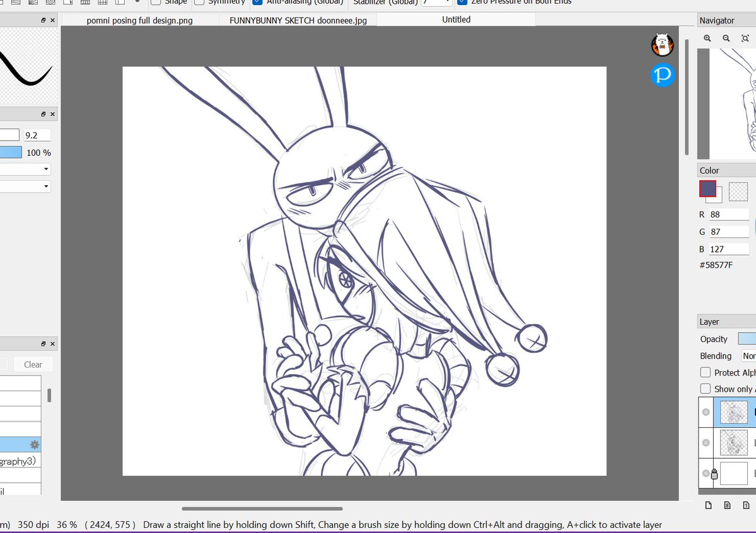Select the bottom white layer thumbnail
The width and height of the screenshot is (756, 533).
734,473
